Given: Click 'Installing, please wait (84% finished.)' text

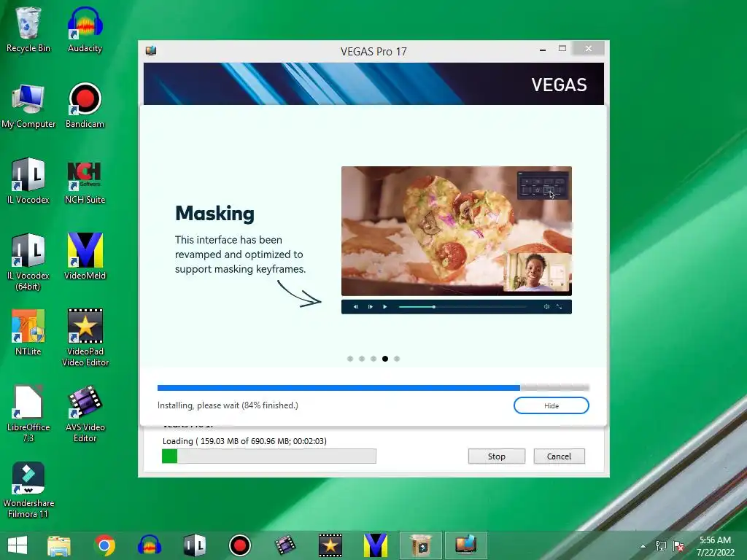Looking at the screenshot, I should (x=228, y=405).
